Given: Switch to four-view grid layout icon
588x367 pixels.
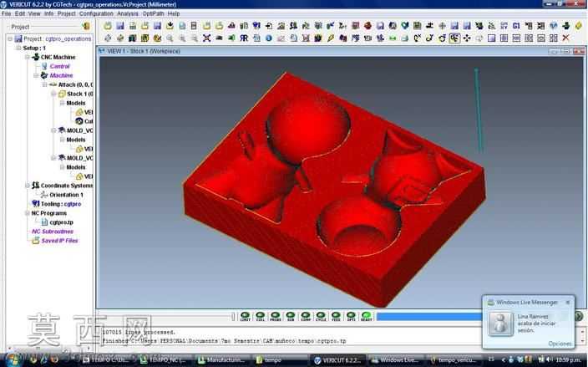Looking at the screenshot, I should click(554, 38).
